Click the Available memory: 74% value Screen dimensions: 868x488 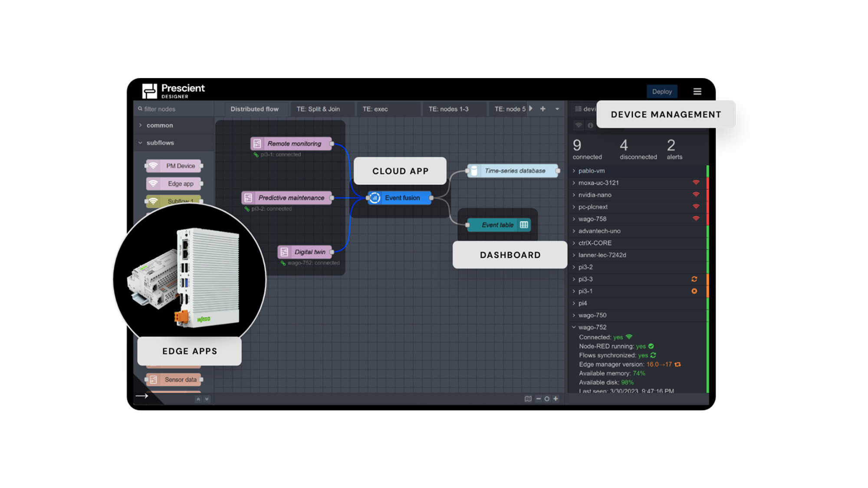[639, 373]
